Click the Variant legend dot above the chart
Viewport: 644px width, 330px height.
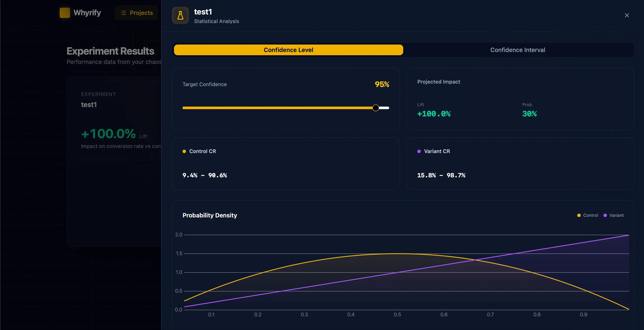[x=605, y=215]
